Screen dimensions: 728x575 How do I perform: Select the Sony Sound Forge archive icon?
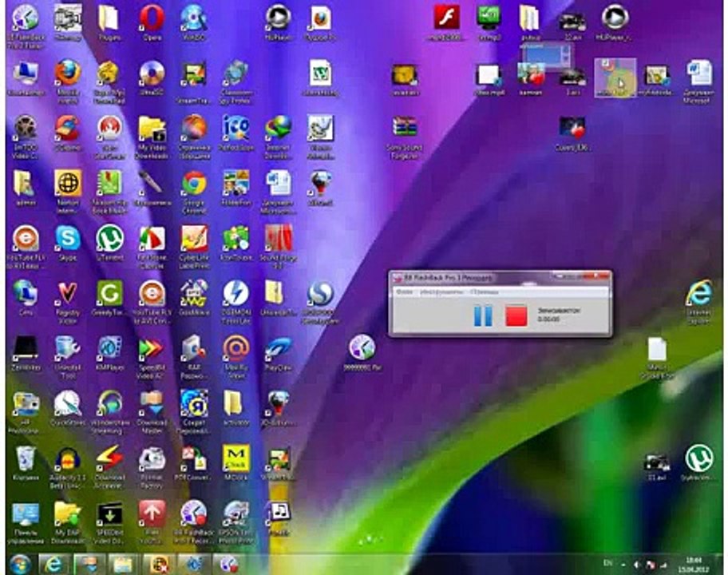(x=405, y=137)
